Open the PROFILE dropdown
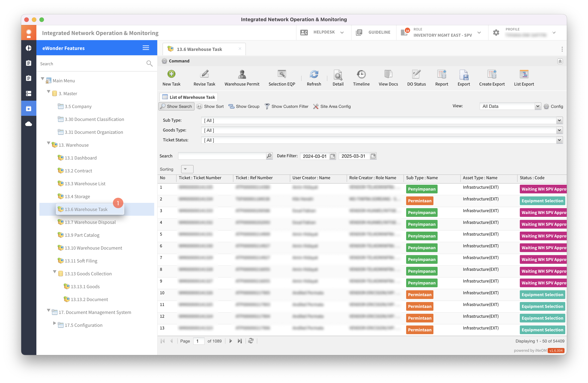Screen dimensions: 588x383 tap(554, 32)
